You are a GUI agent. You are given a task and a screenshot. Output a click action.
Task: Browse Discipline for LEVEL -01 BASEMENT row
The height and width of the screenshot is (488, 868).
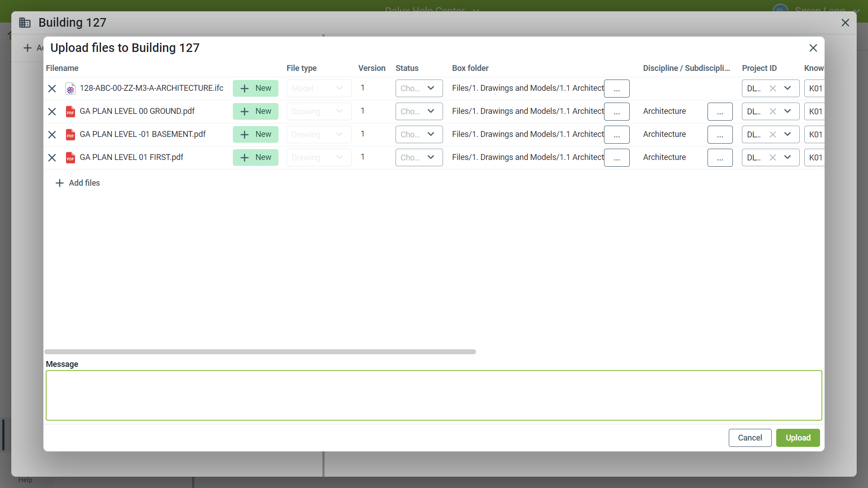point(720,135)
